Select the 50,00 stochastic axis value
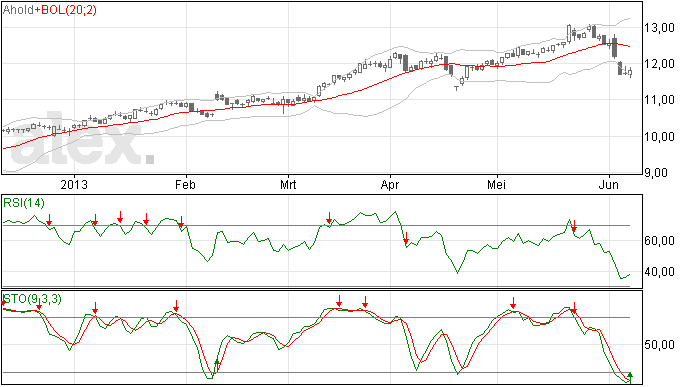The image size is (690, 387). [x=659, y=344]
